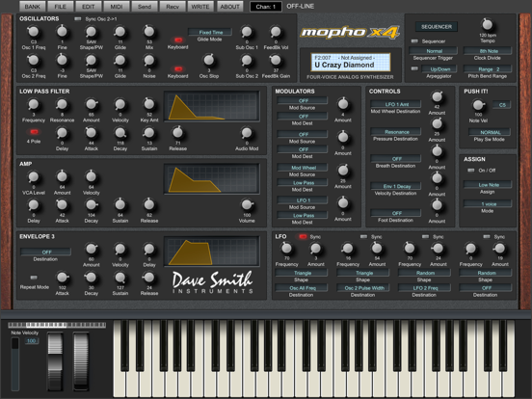This screenshot has width=532, height=399.
Task: Click the Note Velocity 100 value field
Action: pyautogui.click(x=32, y=341)
